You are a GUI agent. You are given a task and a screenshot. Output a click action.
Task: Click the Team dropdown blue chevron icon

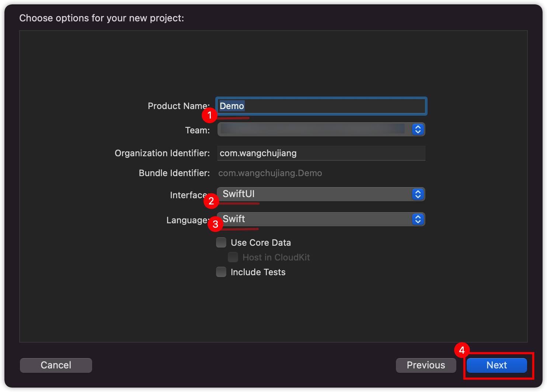pyautogui.click(x=418, y=129)
